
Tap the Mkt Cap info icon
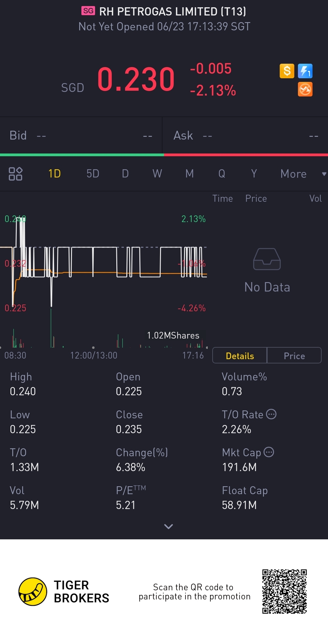tap(269, 452)
